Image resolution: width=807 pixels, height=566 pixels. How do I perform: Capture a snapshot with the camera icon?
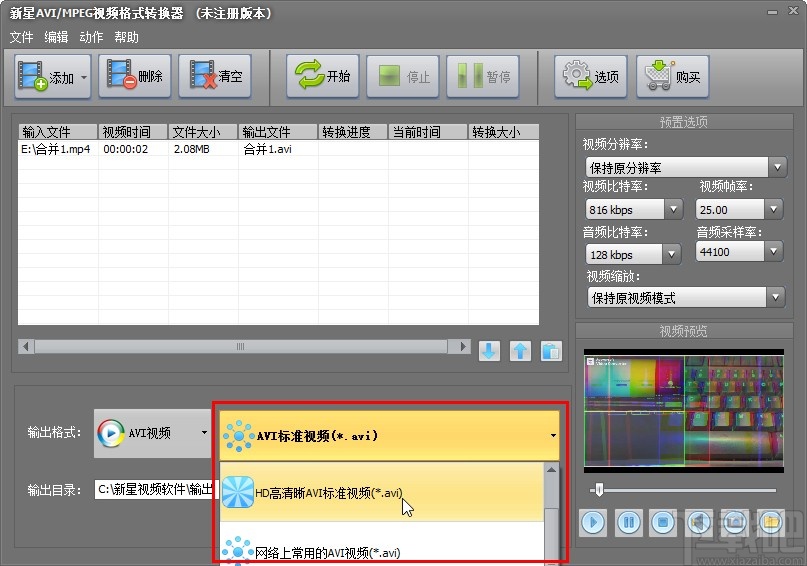pos(734,523)
